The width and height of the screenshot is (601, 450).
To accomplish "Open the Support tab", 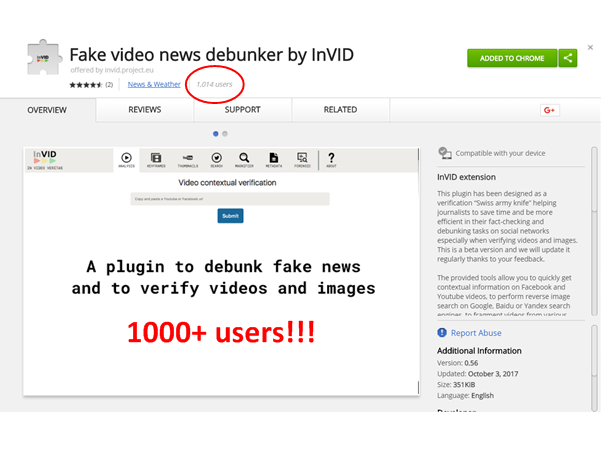I will (x=243, y=110).
